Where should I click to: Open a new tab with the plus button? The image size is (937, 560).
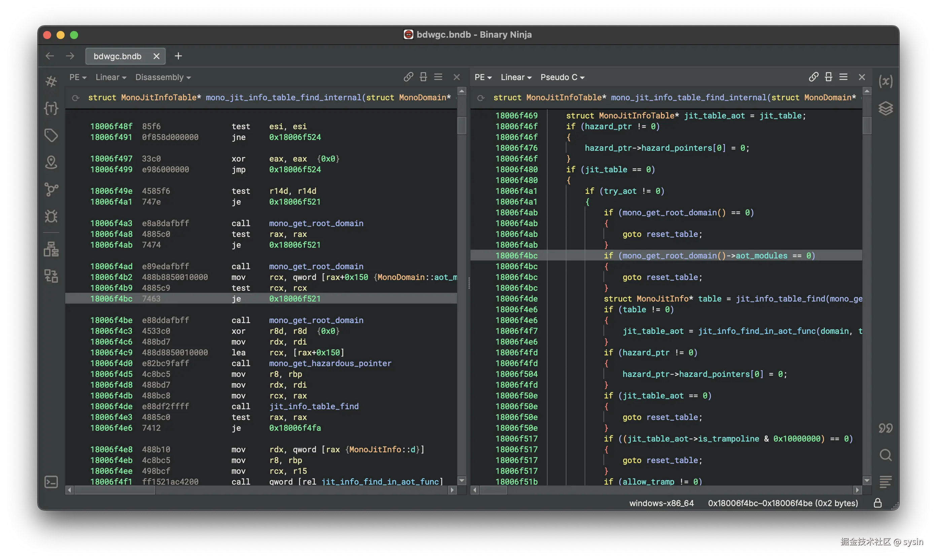178,56
